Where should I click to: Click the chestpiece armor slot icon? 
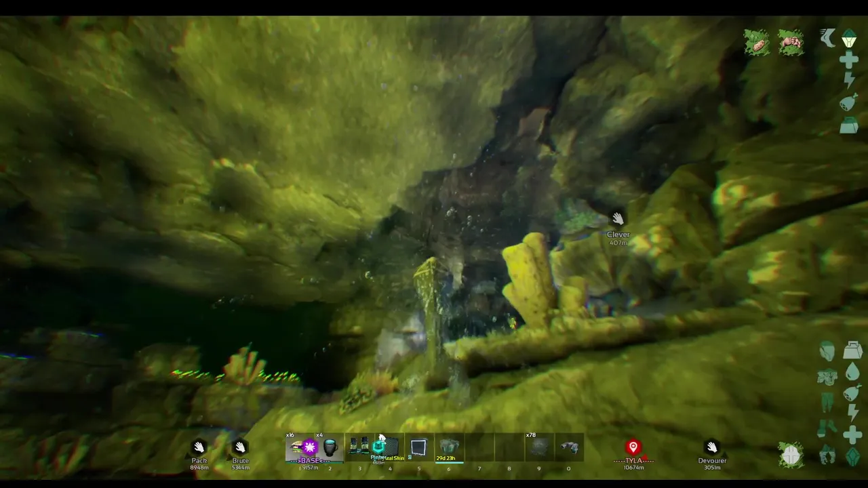[x=827, y=377]
